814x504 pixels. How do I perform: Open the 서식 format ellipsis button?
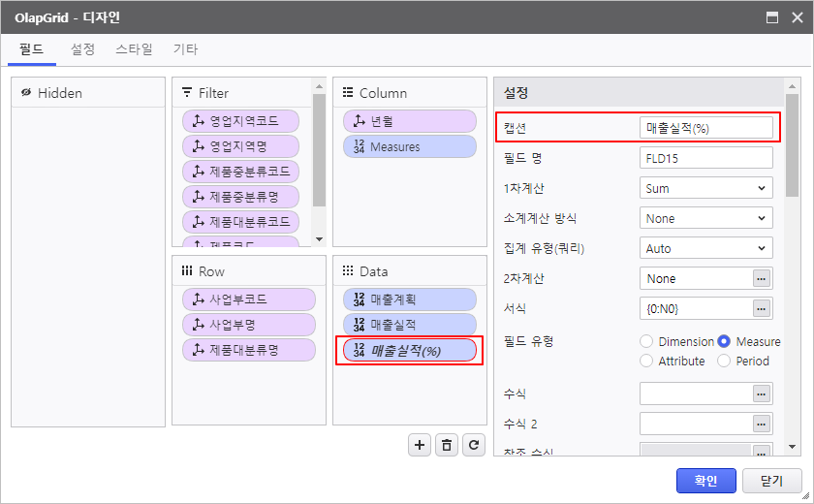click(763, 309)
